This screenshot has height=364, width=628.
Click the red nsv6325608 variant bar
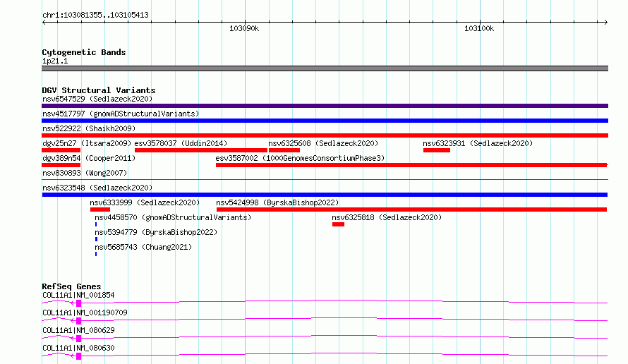pos(284,150)
